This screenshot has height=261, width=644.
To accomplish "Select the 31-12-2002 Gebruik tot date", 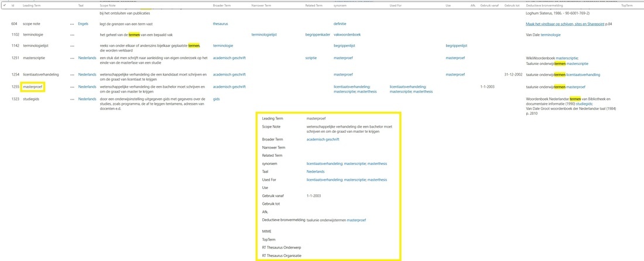I will pos(513,74).
